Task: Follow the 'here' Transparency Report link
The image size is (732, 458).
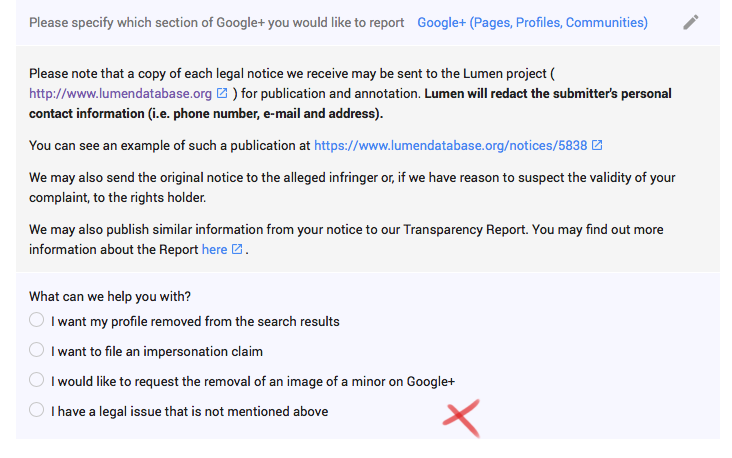Action: [x=214, y=250]
